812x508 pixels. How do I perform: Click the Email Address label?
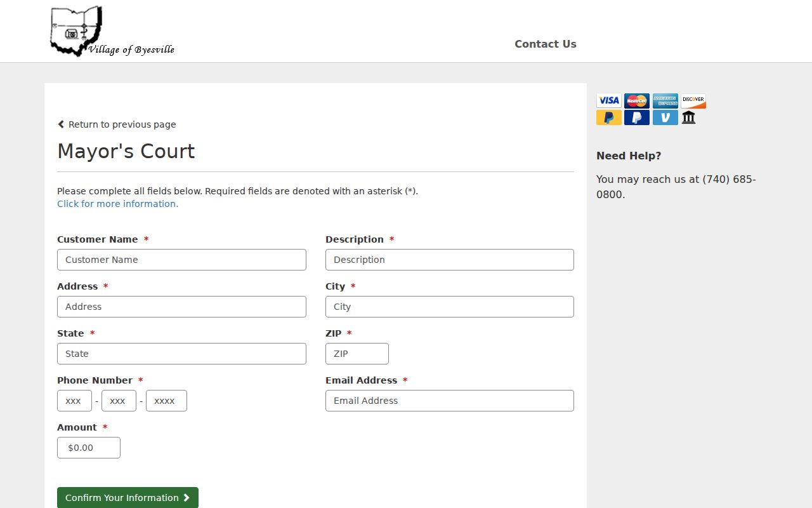[361, 380]
